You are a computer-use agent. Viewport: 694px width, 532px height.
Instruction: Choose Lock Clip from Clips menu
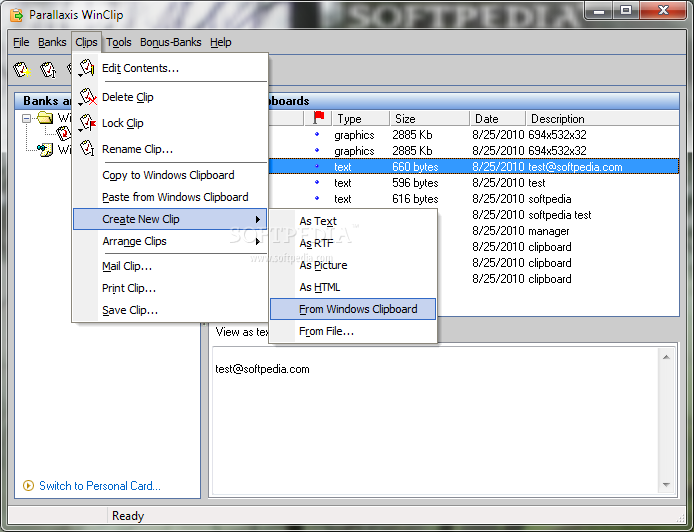pyautogui.click(x=170, y=123)
